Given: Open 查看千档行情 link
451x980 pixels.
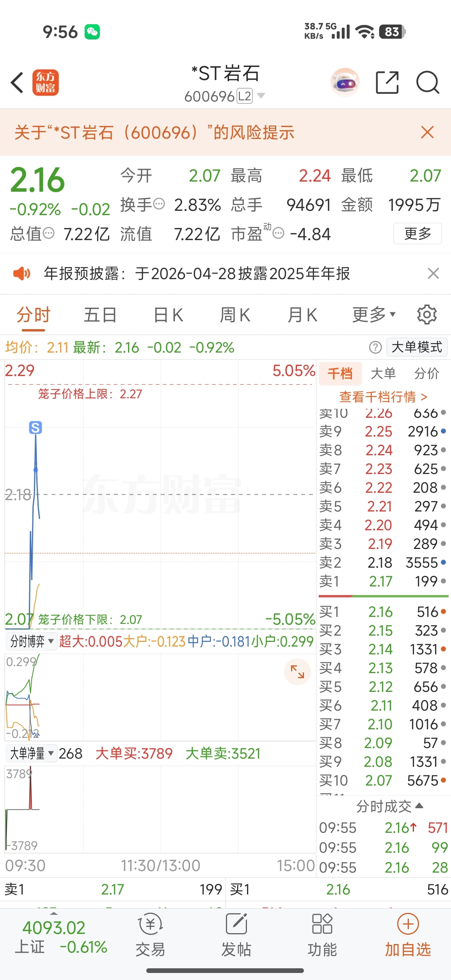Looking at the screenshot, I should point(383,397).
